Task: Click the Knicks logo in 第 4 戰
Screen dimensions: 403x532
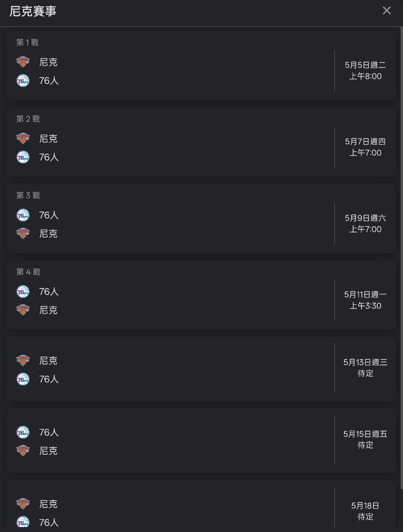Action: click(x=23, y=310)
